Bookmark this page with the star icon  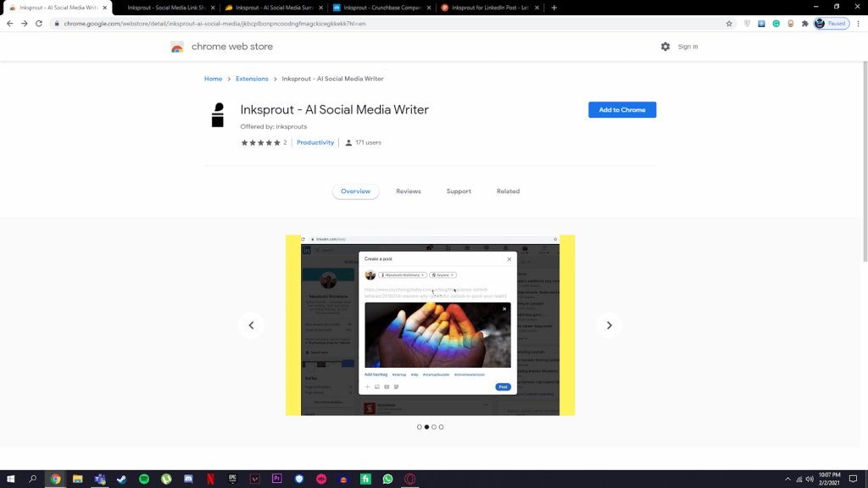(729, 24)
